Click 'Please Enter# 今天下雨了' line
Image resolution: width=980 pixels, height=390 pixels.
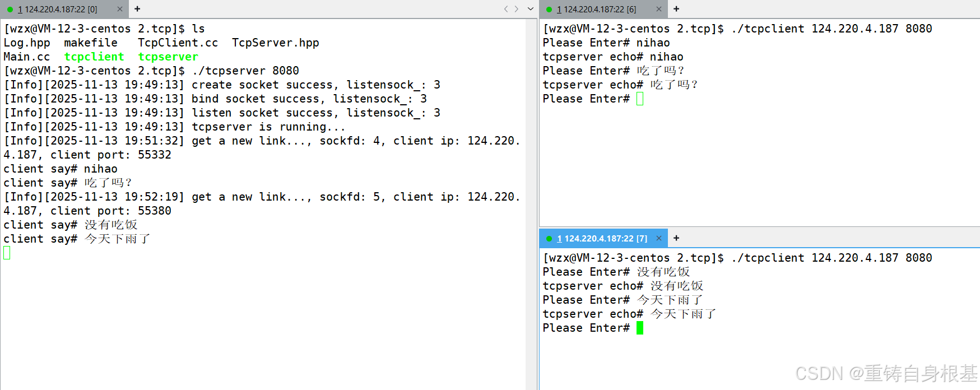pyautogui.click(x=623, y=300)
